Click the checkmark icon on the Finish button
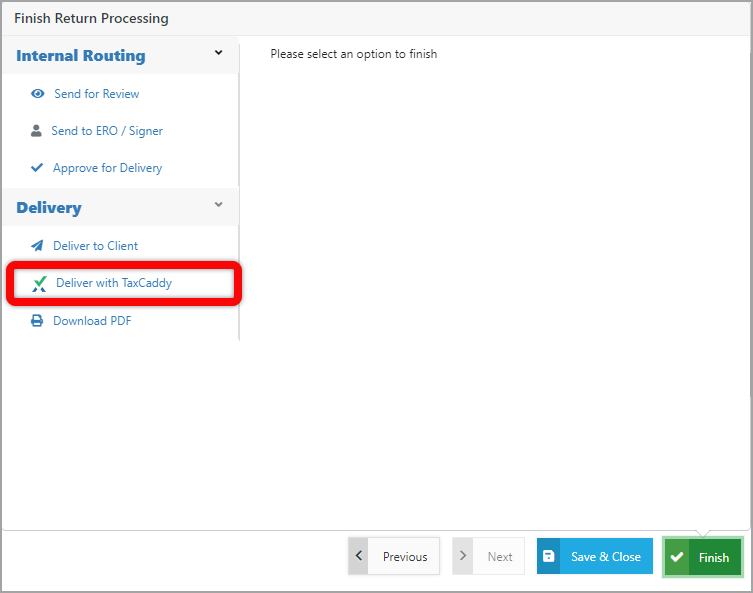The width and height of the screenshot is (753, 593). 677,557
